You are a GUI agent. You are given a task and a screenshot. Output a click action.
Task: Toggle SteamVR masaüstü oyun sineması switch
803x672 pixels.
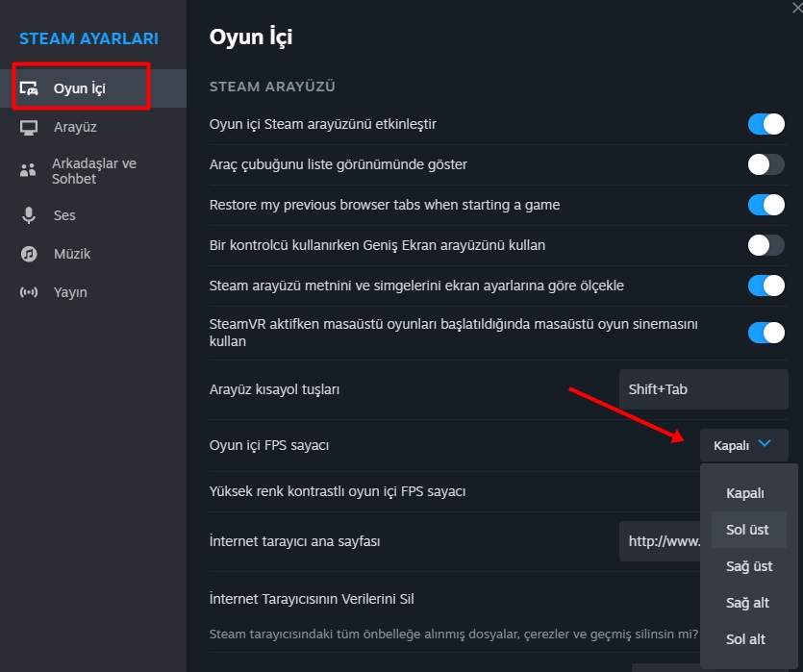pos(766,333)
